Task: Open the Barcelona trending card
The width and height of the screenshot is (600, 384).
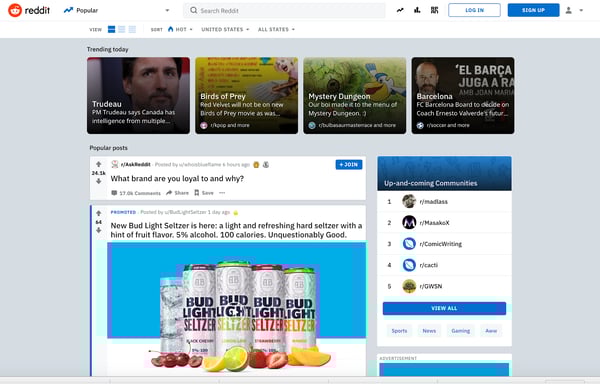Action: point(463,96)
